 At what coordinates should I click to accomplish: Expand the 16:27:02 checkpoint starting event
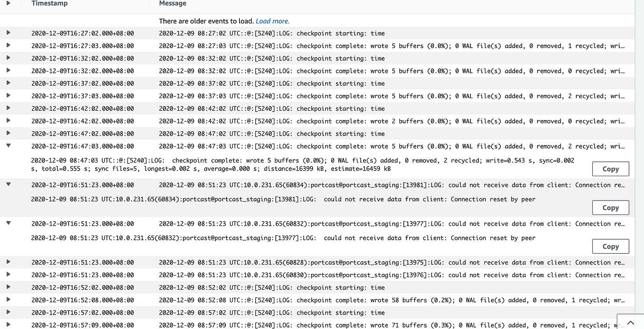pyautogui.click(x=8, y=33)
